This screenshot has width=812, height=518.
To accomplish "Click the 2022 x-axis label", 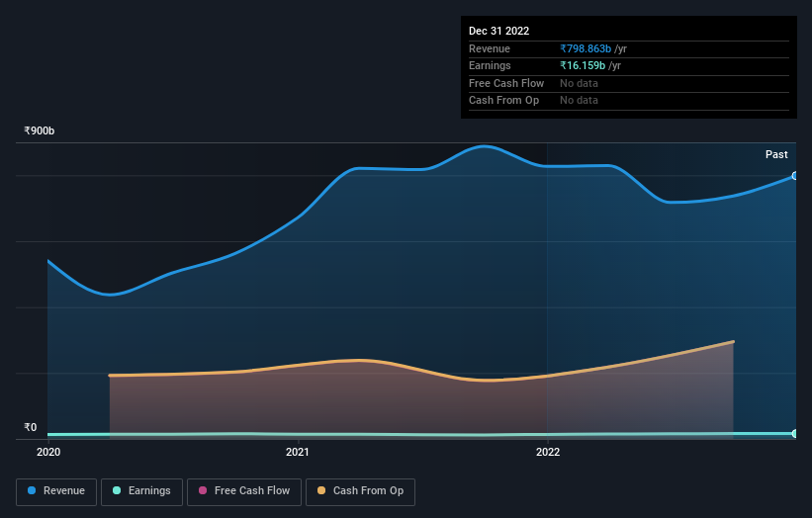I will (x=548, y=453).
